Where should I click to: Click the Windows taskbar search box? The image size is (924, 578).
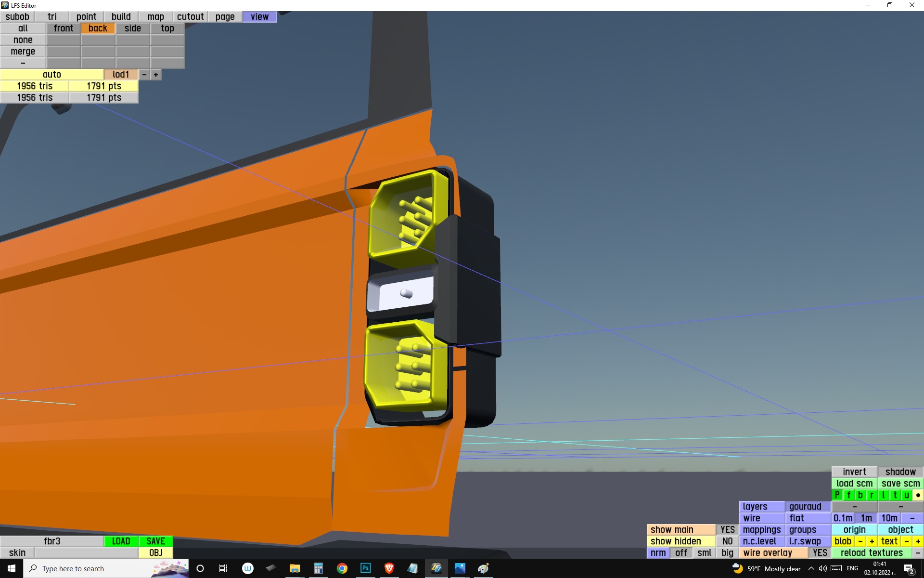(x=96, y=568)
